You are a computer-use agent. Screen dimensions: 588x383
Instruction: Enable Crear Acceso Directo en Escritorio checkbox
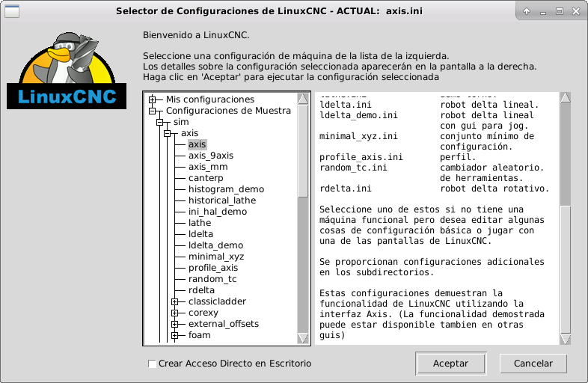pyautogui.click(x=153, y=364)
